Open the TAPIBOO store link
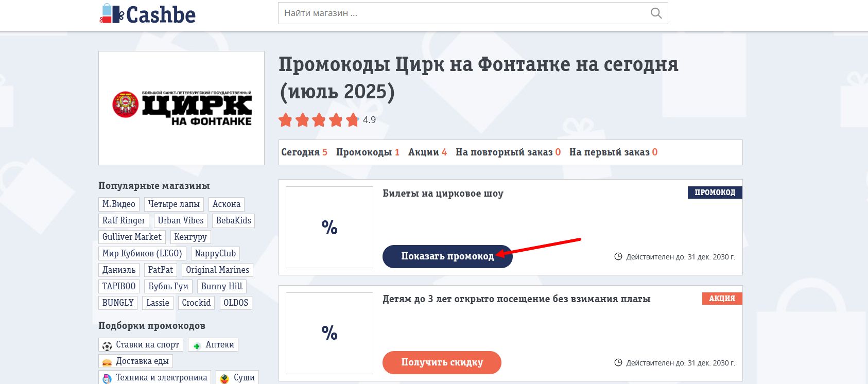 pyautogui.click(x=119, y=287)
